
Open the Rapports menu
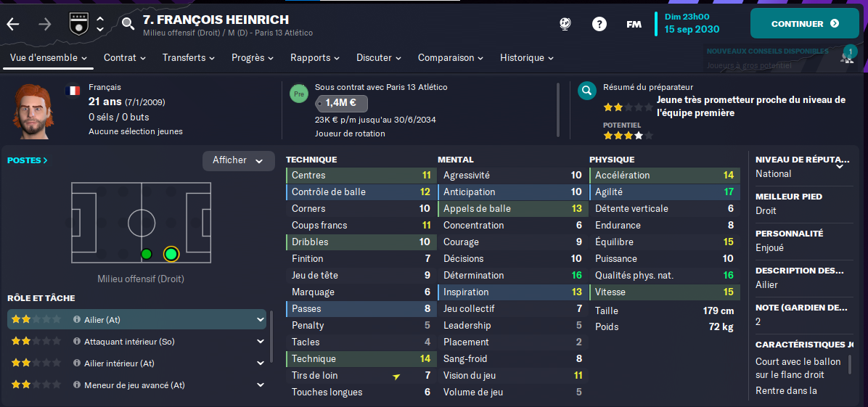(x=315, y=57)
